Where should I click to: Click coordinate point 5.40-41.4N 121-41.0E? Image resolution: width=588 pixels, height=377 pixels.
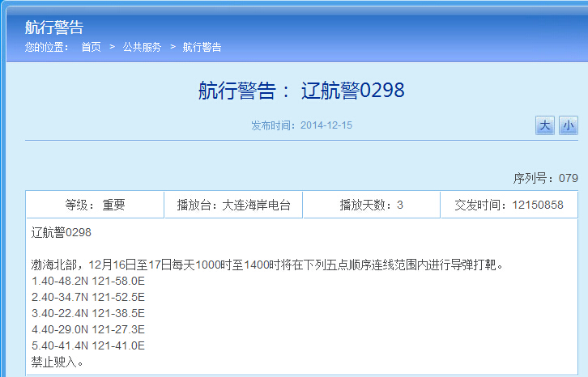[87, 345]
